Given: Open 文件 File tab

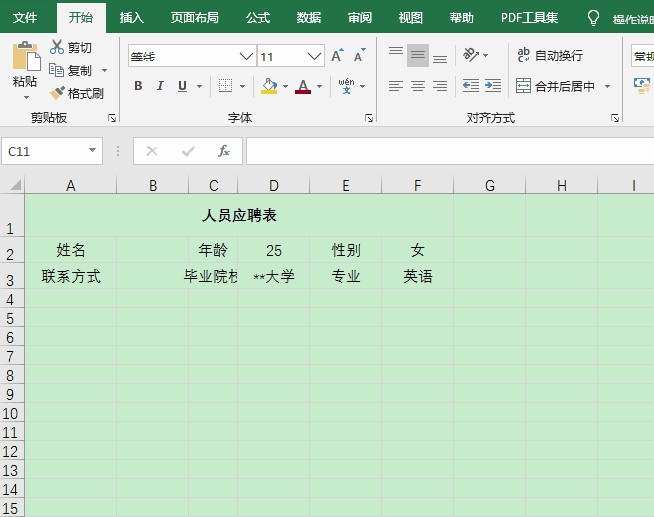Looking at the screenshot, I should tap(25, 18).
